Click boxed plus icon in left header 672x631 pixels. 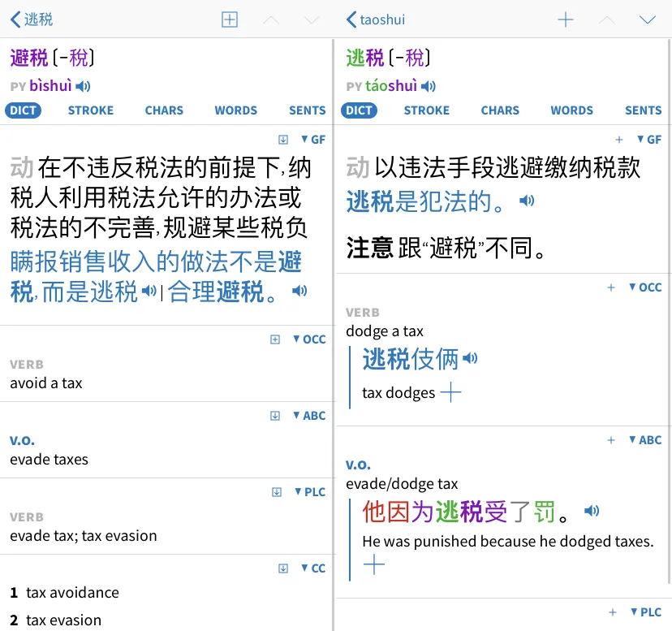[230, 20]
